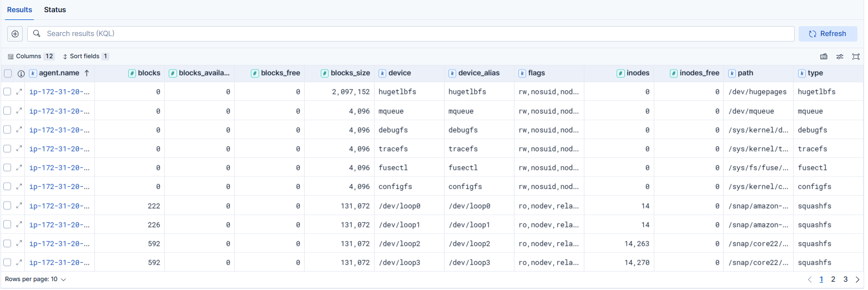Expand the mqueue row details
This screenshot has width=868, height=290.
pyautogui.click(x=19, y=110)
